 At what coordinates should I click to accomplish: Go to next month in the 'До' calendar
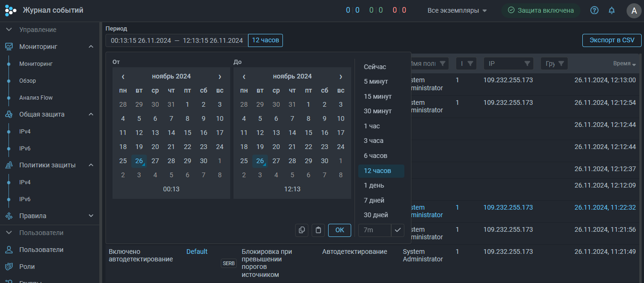click(x=340, y=77)
